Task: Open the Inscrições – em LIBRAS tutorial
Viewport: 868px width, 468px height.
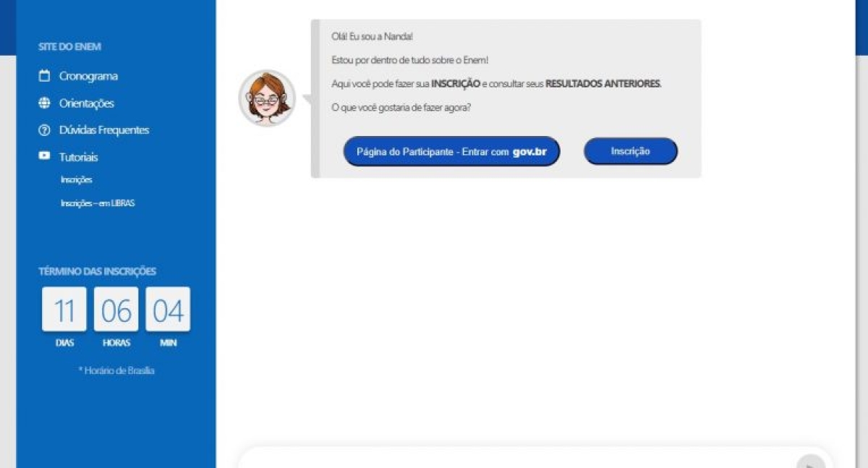Action: coord(98,203)
